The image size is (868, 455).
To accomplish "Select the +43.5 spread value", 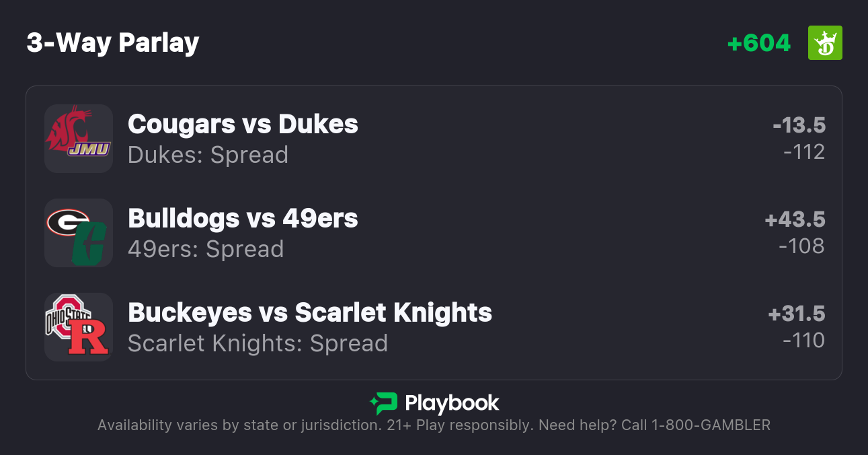I will tap(795, 219).
